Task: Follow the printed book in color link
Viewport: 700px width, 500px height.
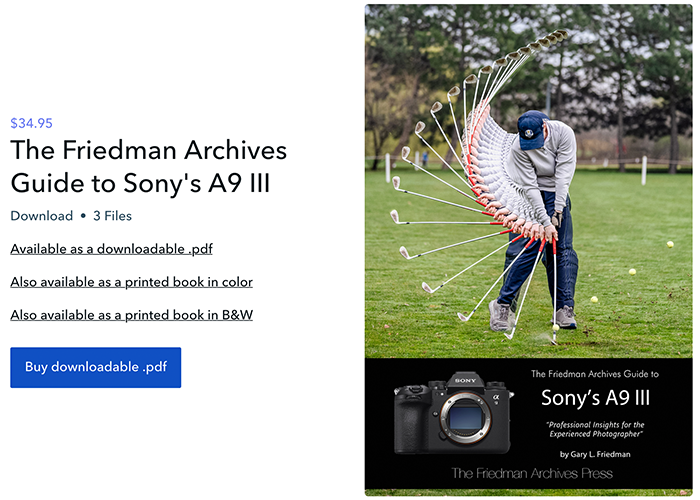Action: pyautogui.click(x=131, y=282)
